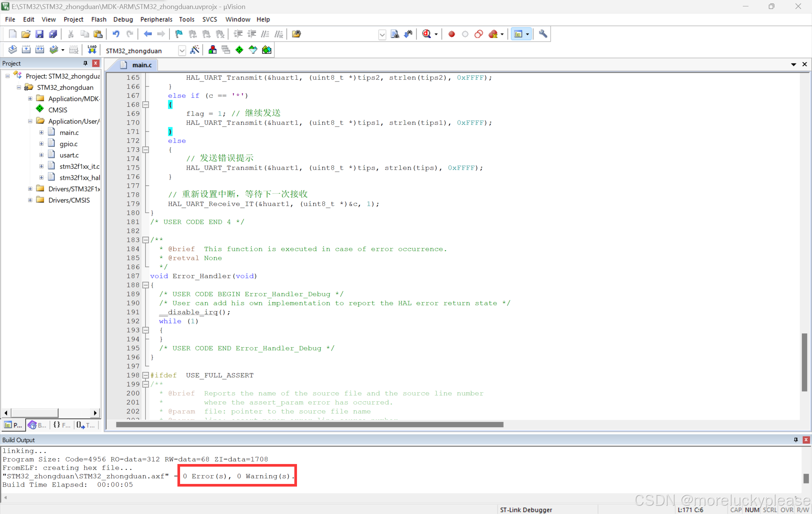Collapse code fold at line 188
This screenshot has height=514, width=812.
(x=145, y=285)
